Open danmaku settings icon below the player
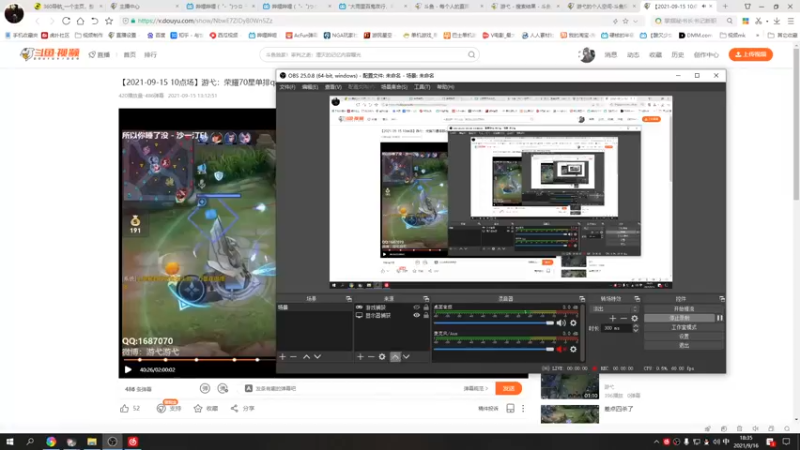The height and width of the screenshot is (450, 800). (x=223, y=389)
